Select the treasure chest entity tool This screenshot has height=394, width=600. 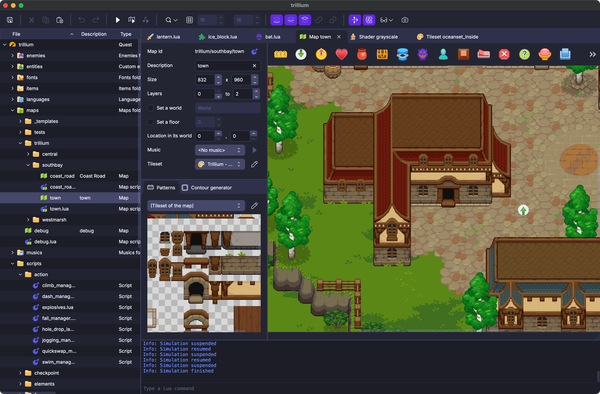coord(382,54)
